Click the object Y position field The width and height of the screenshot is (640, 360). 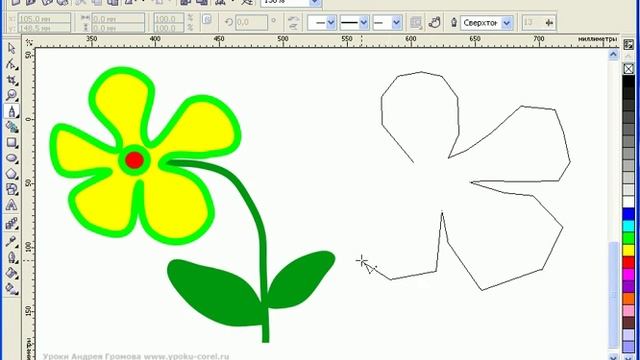[x=44, y=28]
